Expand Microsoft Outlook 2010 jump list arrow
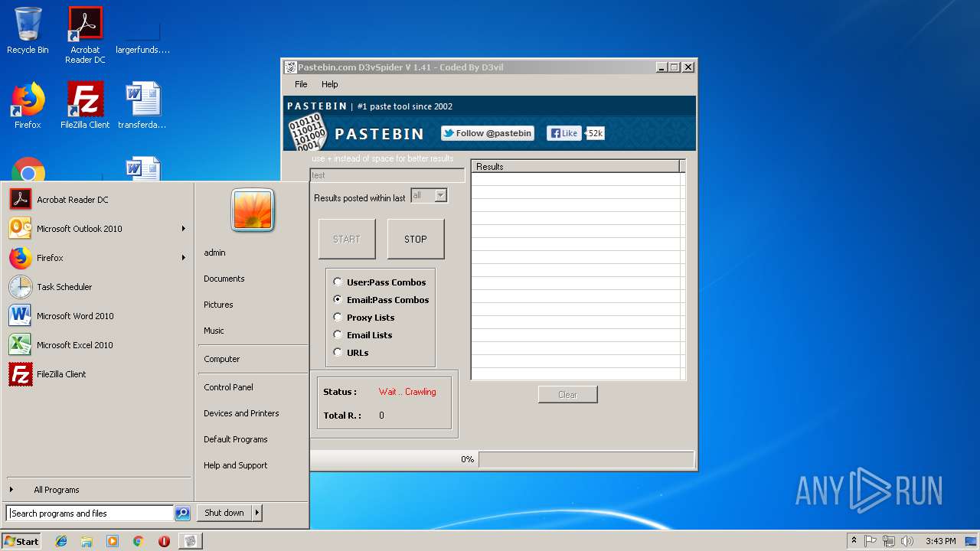Image resolution: width=980 pixels, height=551 pixels. click(184, 229)
